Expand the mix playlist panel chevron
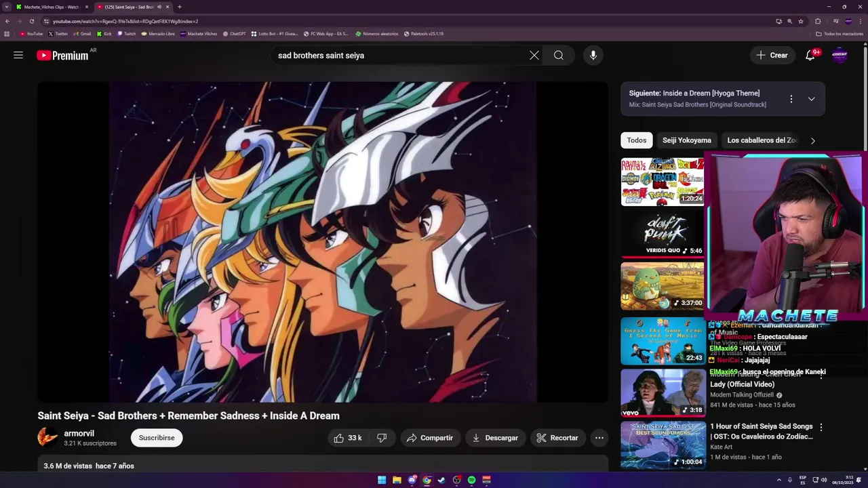 [x=811, y=99]
